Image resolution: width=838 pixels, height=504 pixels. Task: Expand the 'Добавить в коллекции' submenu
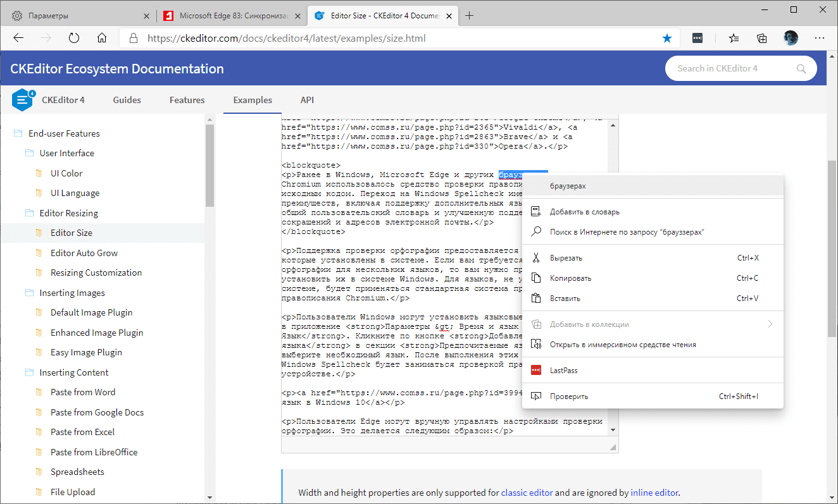(770, 323)
